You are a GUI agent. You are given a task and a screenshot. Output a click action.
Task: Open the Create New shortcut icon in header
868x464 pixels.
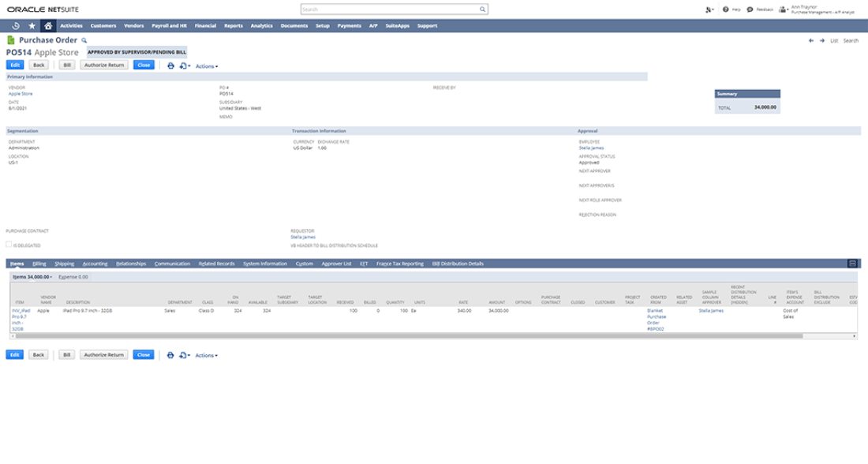pos(709,9)
